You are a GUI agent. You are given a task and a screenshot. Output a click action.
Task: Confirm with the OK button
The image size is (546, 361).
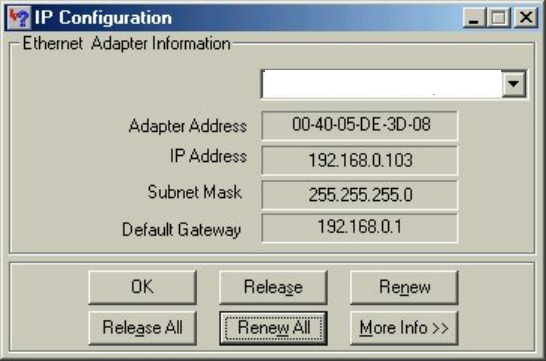142,287
